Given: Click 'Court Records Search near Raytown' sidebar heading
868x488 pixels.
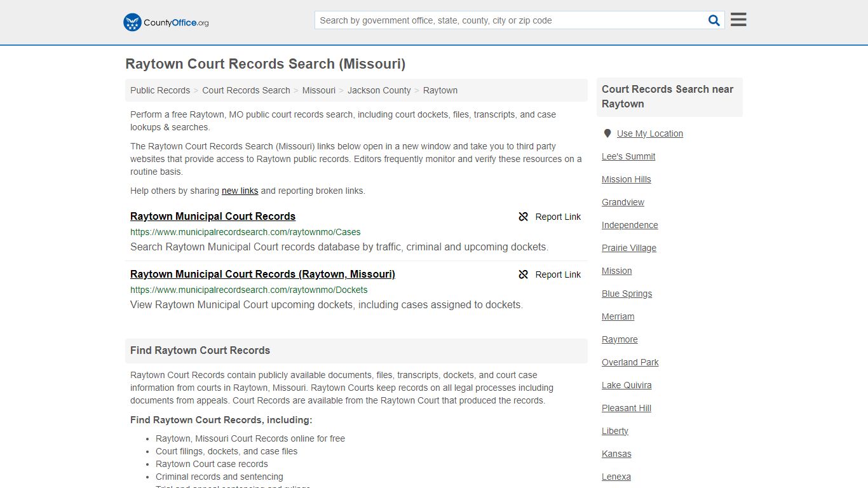Looking at the screenshot, I should tap(668, 97).
